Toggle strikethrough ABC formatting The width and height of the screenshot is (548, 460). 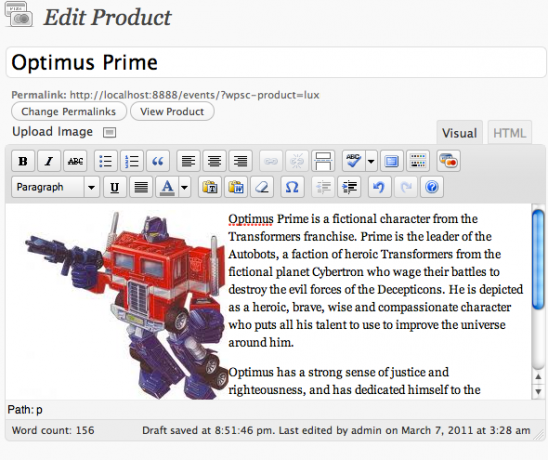75,161
